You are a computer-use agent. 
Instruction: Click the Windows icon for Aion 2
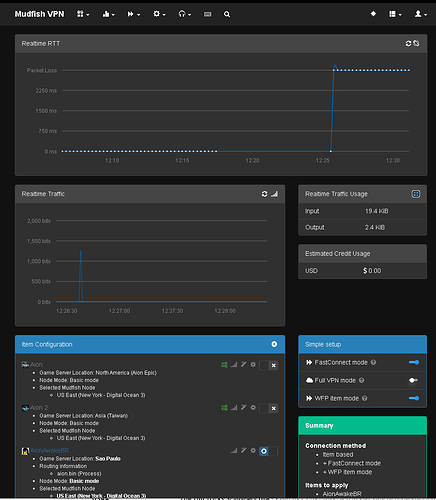[x=224, y=408]
